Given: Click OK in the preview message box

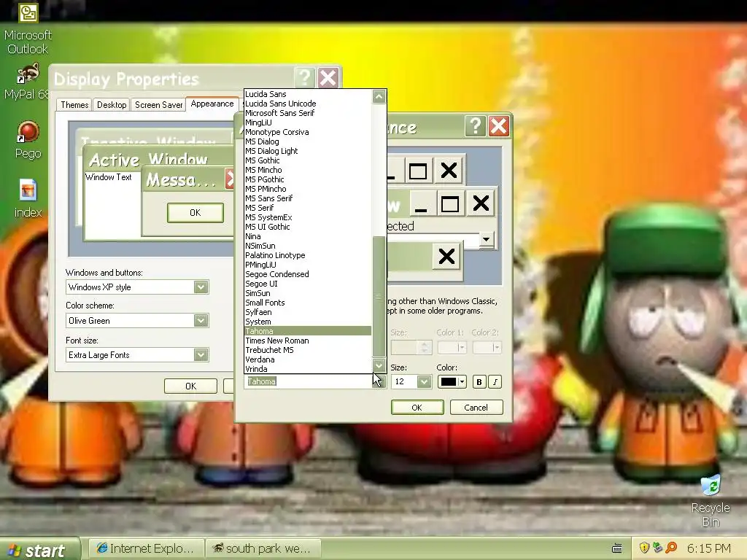Looking at the screenshot, I should pyautogui.click(x=196, y=213).
